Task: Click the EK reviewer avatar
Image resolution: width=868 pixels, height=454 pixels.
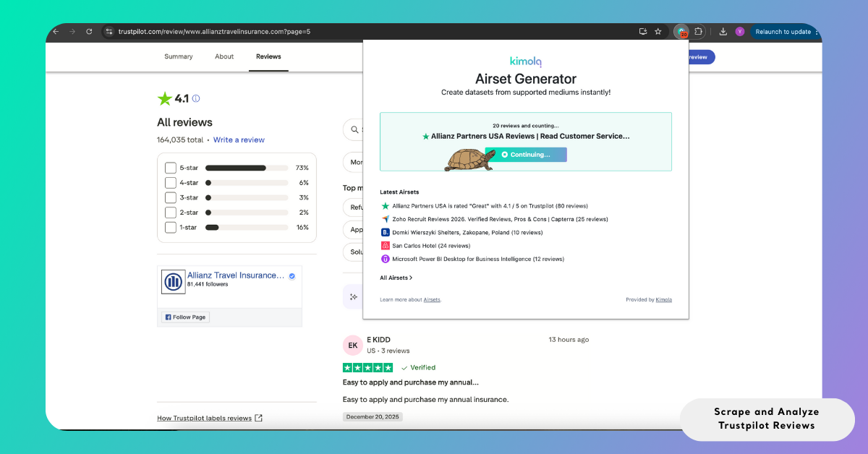Action: coord(353,345)
